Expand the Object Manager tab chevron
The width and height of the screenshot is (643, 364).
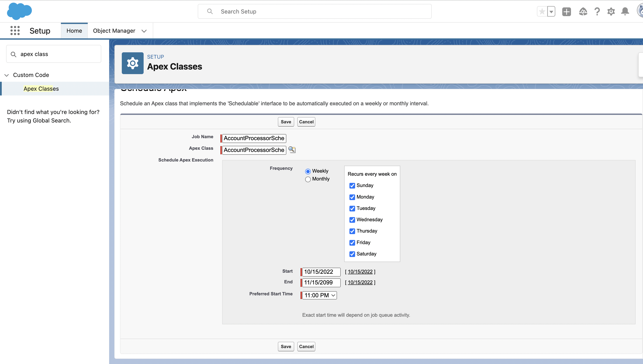pos(144,31)
